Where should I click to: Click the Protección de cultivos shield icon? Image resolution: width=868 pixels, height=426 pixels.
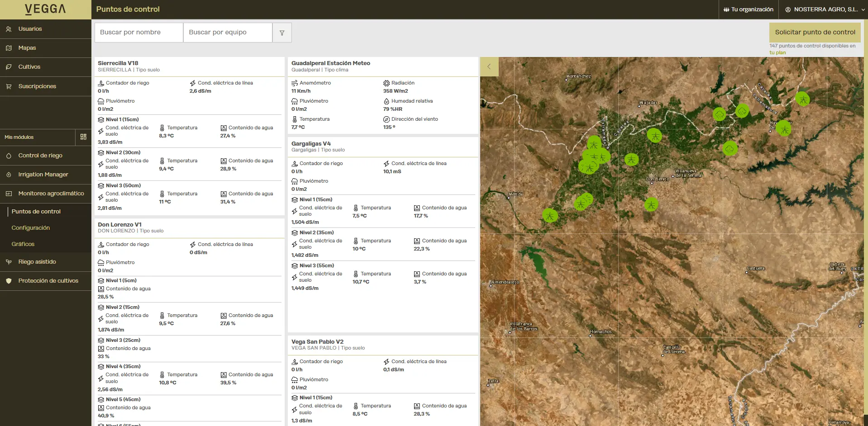pyautogui.click(x=9, y=281)
